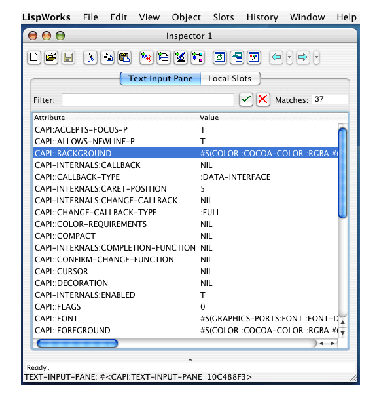
Task: Select the CAPI::CONFIRM-CHANGE-FUNCTION row
Action: [x=185, y=259]
